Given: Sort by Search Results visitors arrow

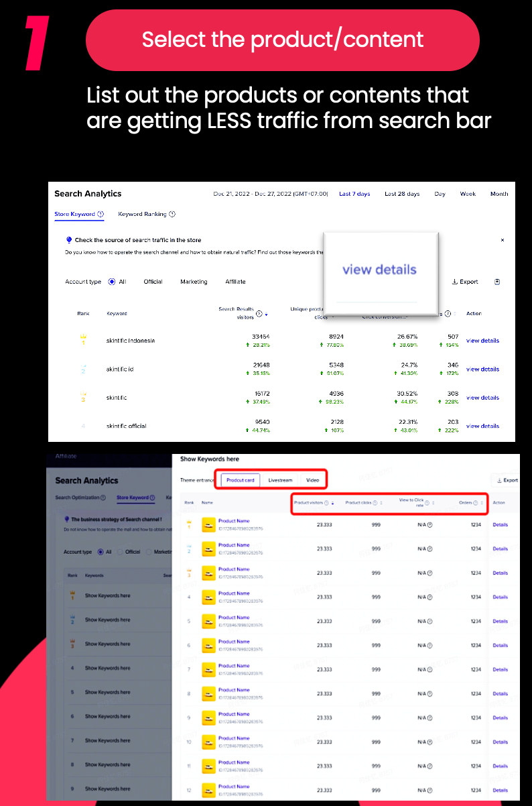Looking at the screenshot, I should (x=266, y=314).
